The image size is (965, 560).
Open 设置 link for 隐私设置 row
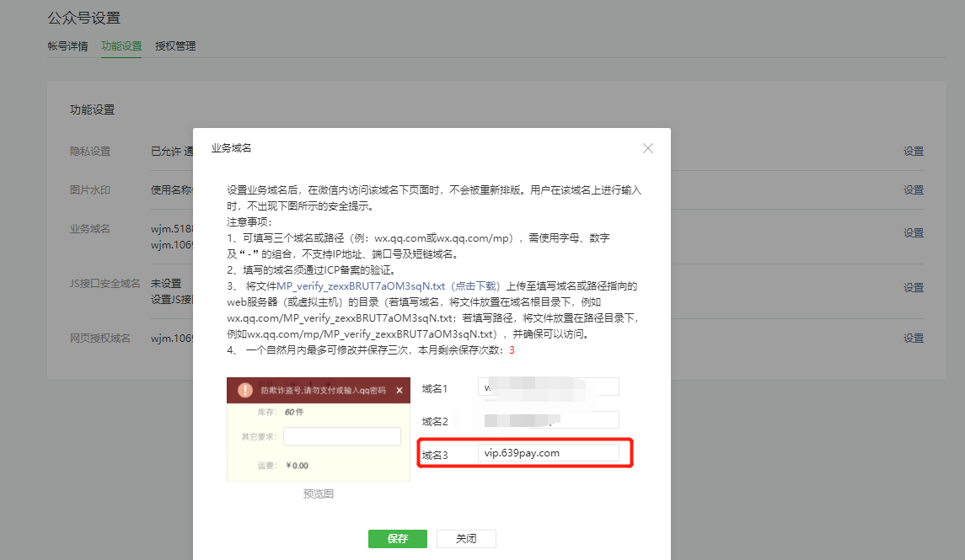(x=914, y=152)
